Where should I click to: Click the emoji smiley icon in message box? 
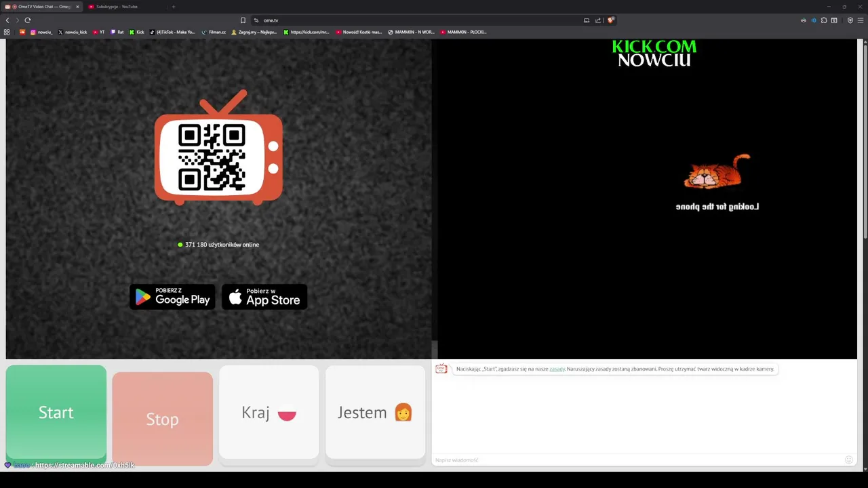tap(848, 460)
